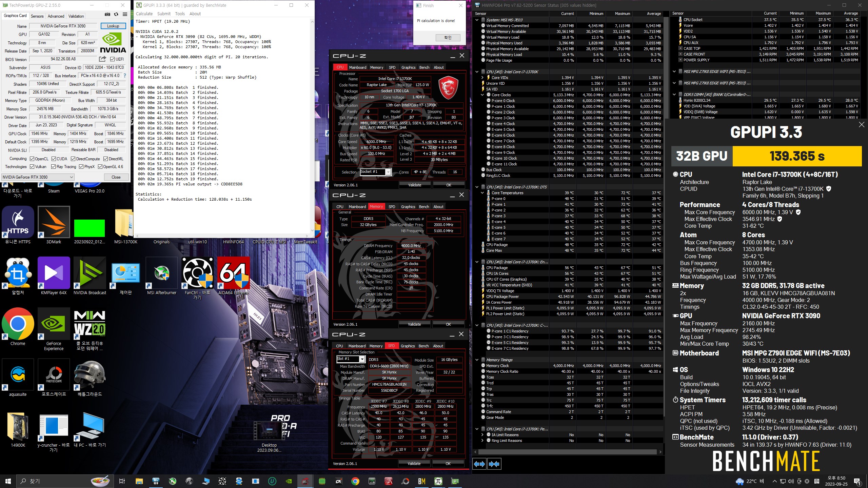
Task: Click the GPUPI pi icon in taskbar
Action: 438,481
